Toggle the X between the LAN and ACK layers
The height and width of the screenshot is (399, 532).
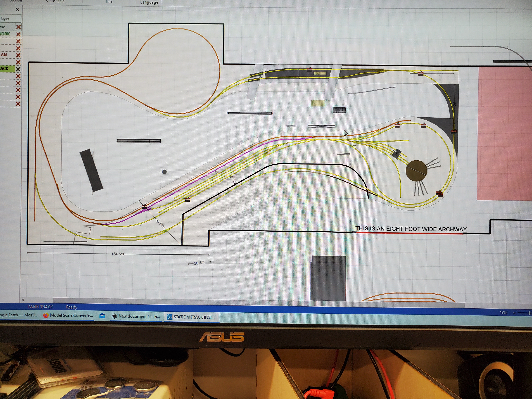pyautogui.click(x=18, y=62)
